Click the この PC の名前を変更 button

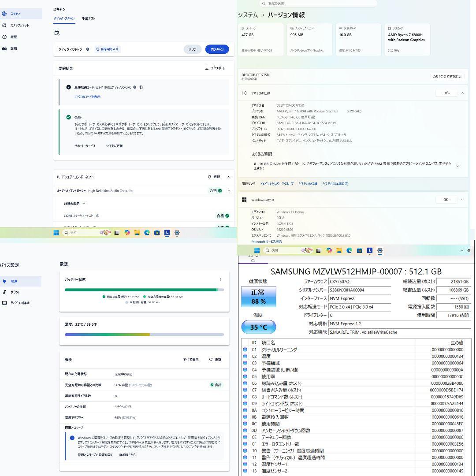pos(447,77)
